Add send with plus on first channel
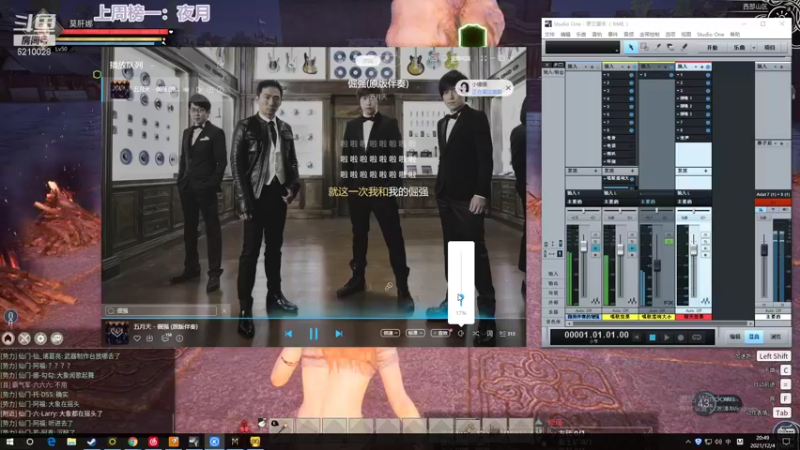This screenshot has height=450, width=800. click(595, 170)
